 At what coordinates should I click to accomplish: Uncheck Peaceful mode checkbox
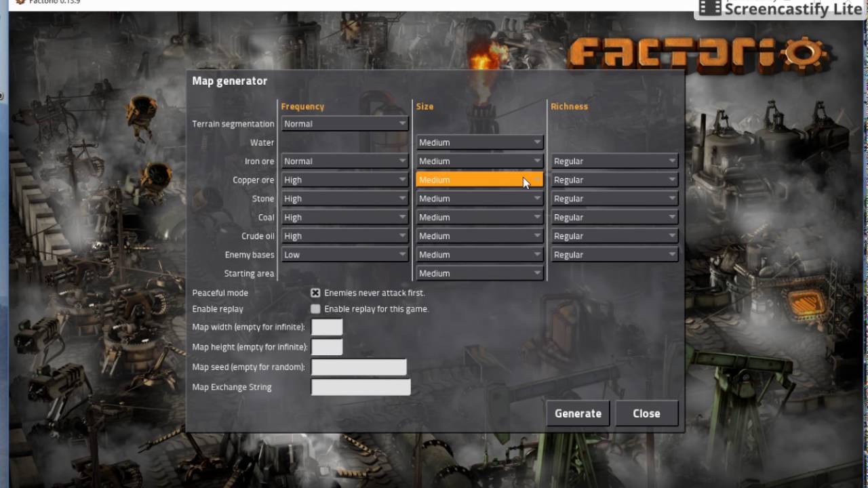pos(315,293)
